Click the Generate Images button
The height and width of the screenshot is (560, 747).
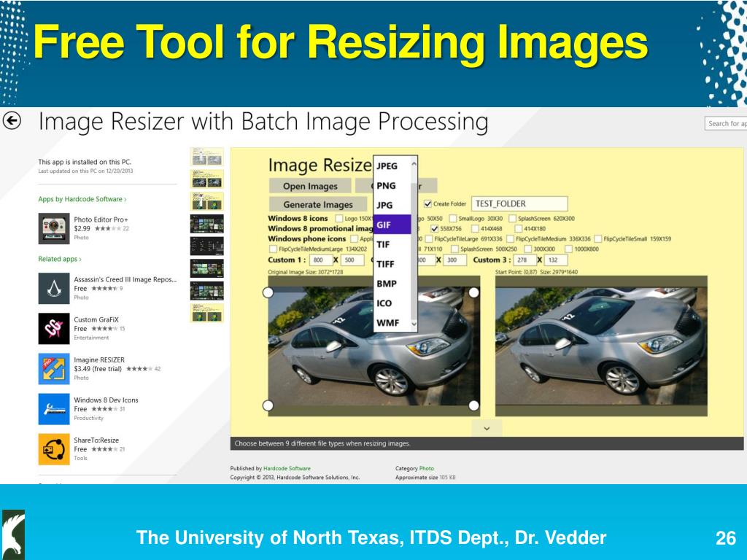coord(318,204)
